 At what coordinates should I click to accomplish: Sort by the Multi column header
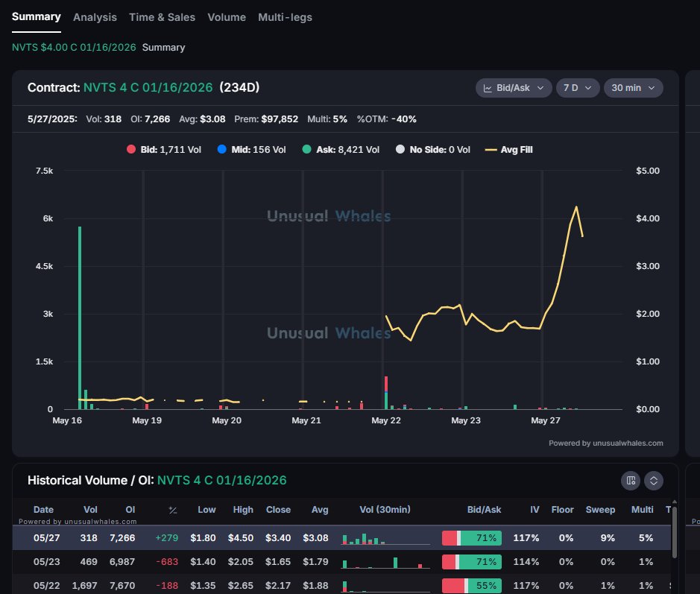[642, 510]
